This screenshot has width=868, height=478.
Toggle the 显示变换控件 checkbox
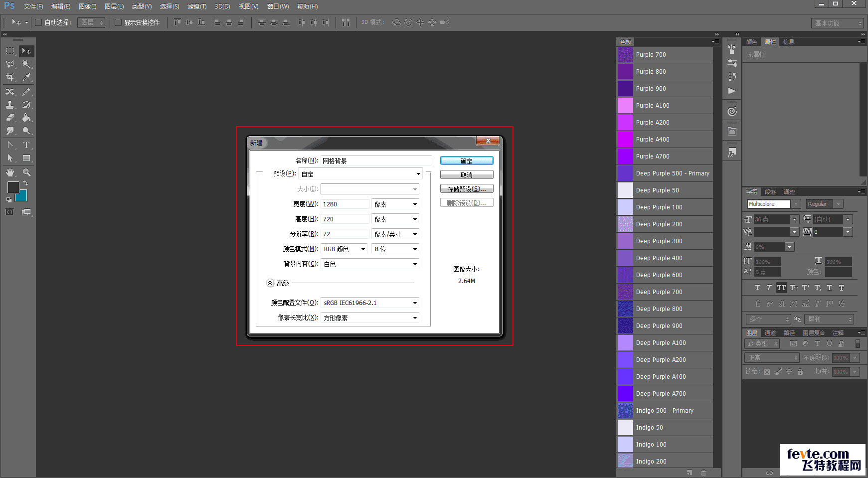[118, 22]
